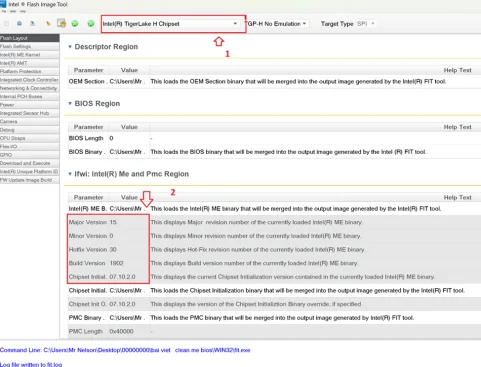Select the Flash Layout tab
This screenshot has width=481, height=367.
[x=30, y=38]
